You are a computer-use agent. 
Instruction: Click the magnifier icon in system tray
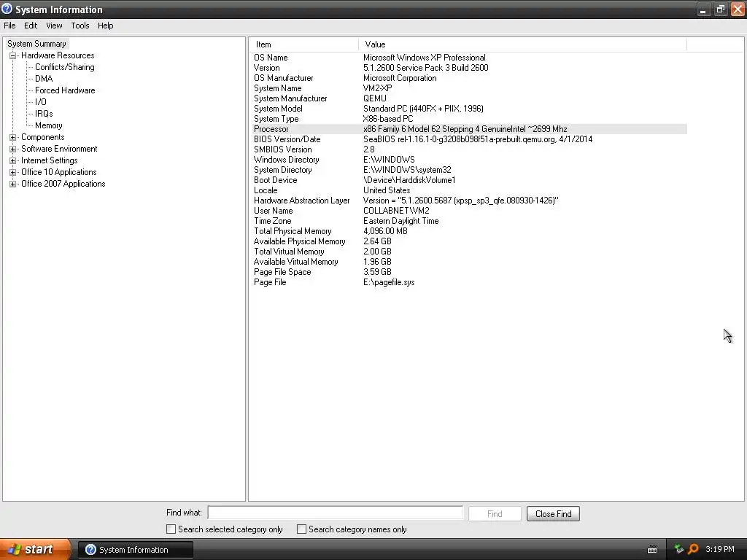pyautogui.click(x=693, y=549)
